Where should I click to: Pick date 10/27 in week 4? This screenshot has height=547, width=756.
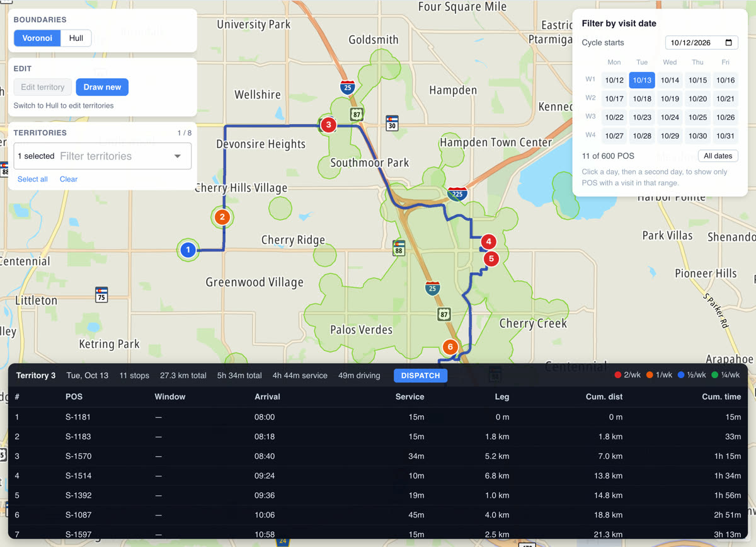614,135
